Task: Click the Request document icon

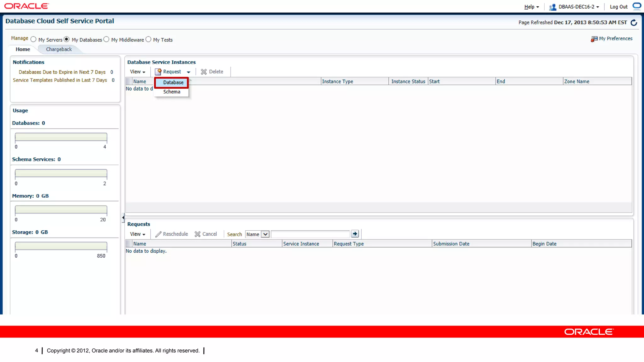Action: click(158, 72)
